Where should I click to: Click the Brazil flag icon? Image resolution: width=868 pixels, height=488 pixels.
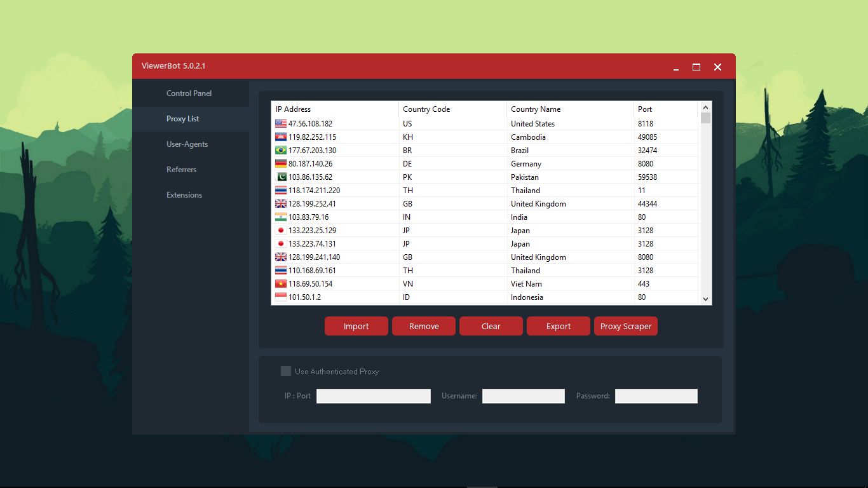(x=280, y=151)
